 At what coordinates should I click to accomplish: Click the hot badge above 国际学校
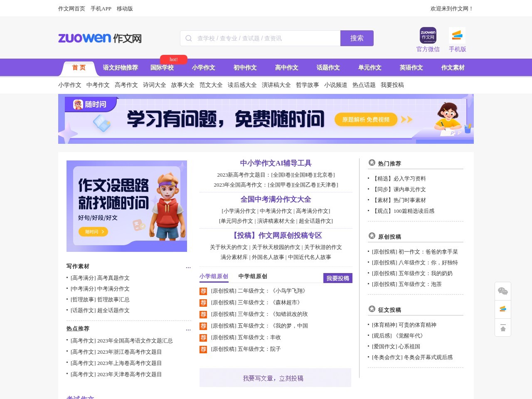point(173,59)
